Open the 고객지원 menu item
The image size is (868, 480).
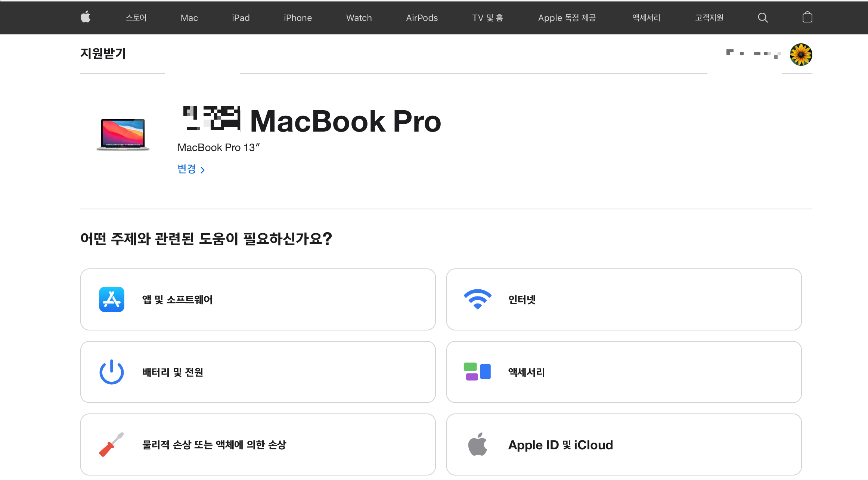point(709,17)
